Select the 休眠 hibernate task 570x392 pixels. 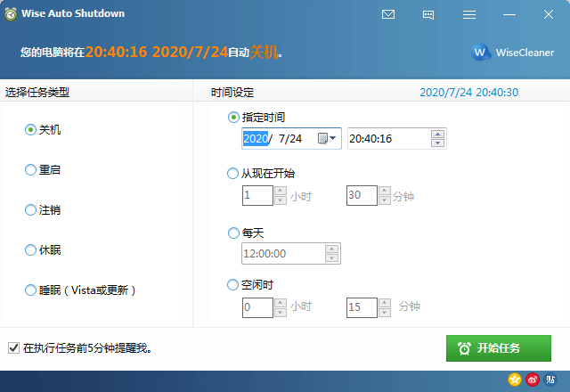click(x=43, y=249)
